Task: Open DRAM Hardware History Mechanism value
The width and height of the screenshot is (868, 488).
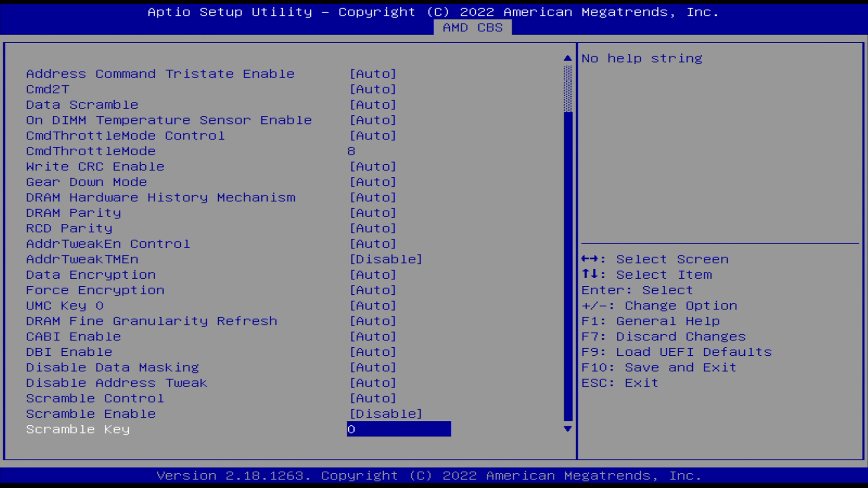Action: coord(373,197)
